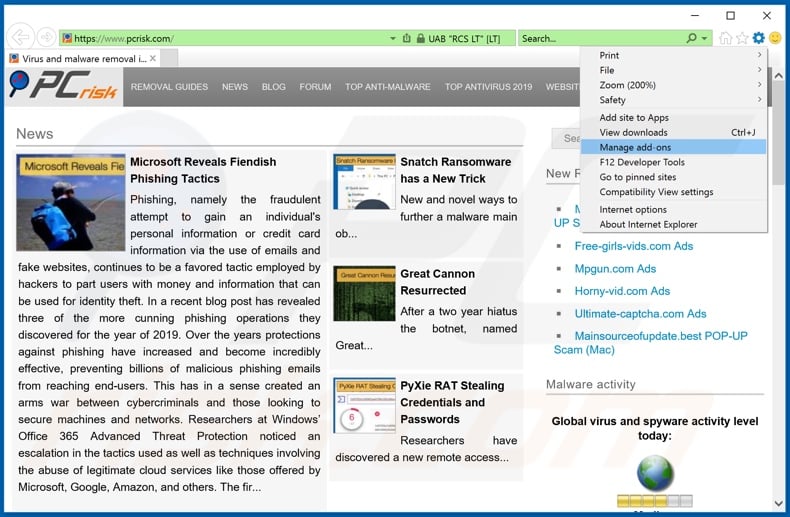
Task: Open the Print submenu
Action: click(x=674, y=55)
